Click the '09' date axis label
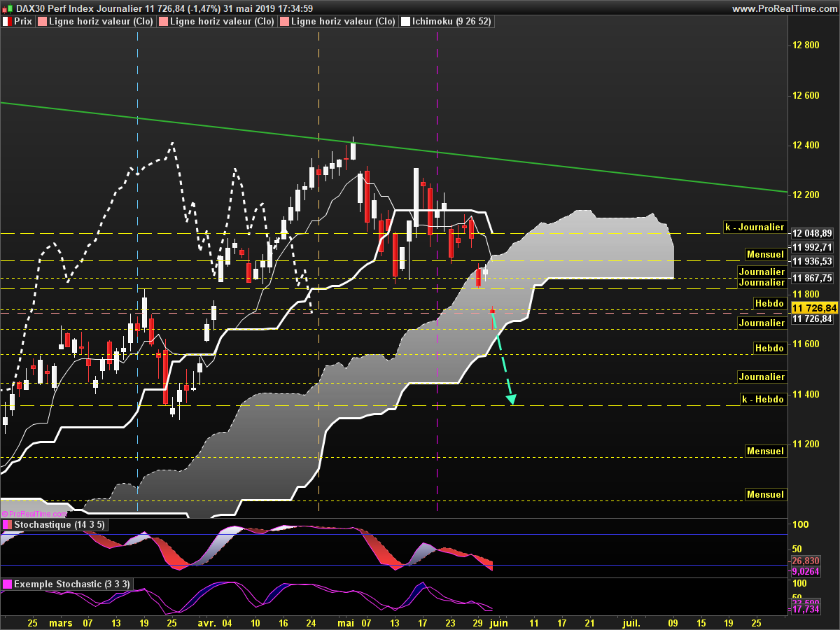 [673, 622]
